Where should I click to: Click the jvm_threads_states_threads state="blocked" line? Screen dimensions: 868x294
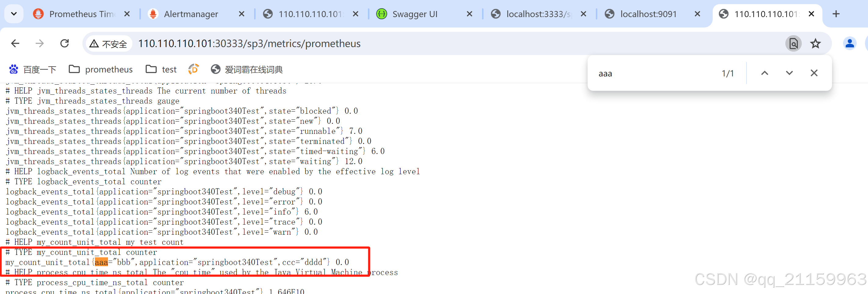click(x=182, y=111)
